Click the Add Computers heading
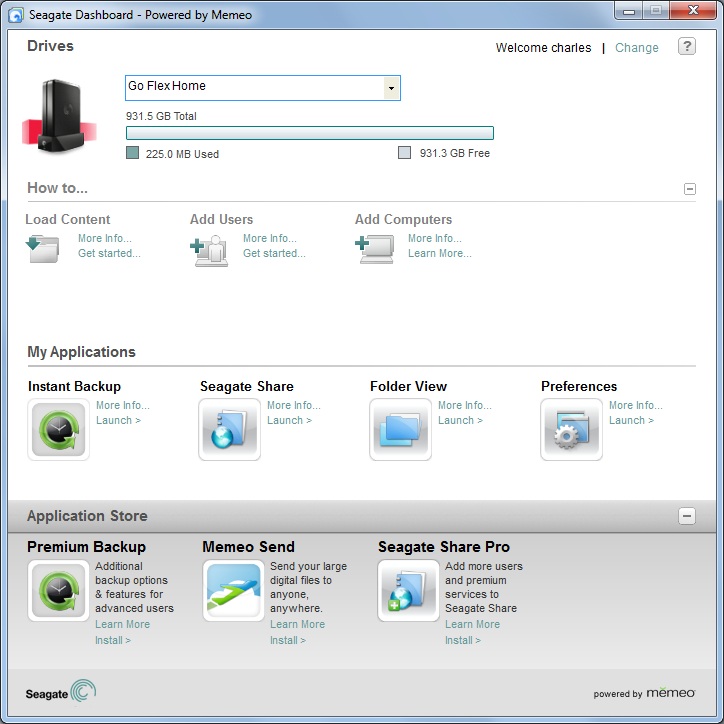Screen dimensions: 724x724 tap(404, 219)
